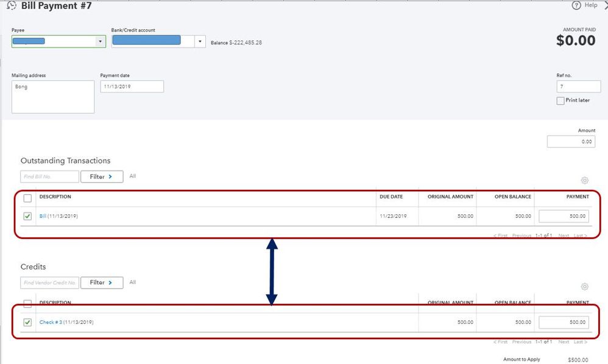
Task: Click Next in Outstanding Transactions pagination
Action: 564,236
